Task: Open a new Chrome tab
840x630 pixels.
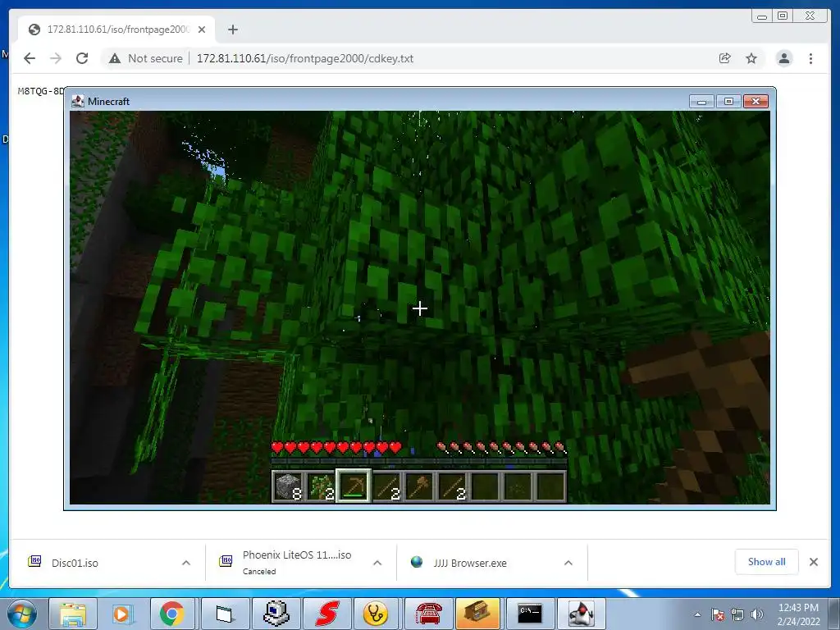Action: 232,30
